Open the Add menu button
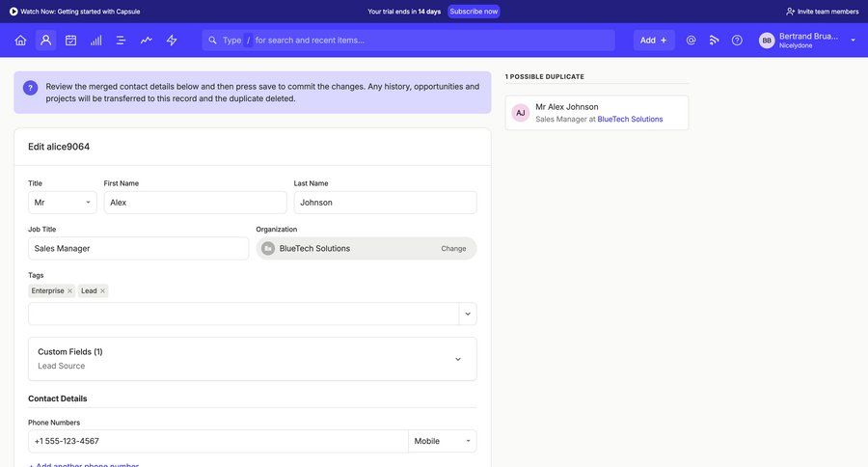This screenshot has height=467, width=868. pyautogui.click(x=653, y=41)
